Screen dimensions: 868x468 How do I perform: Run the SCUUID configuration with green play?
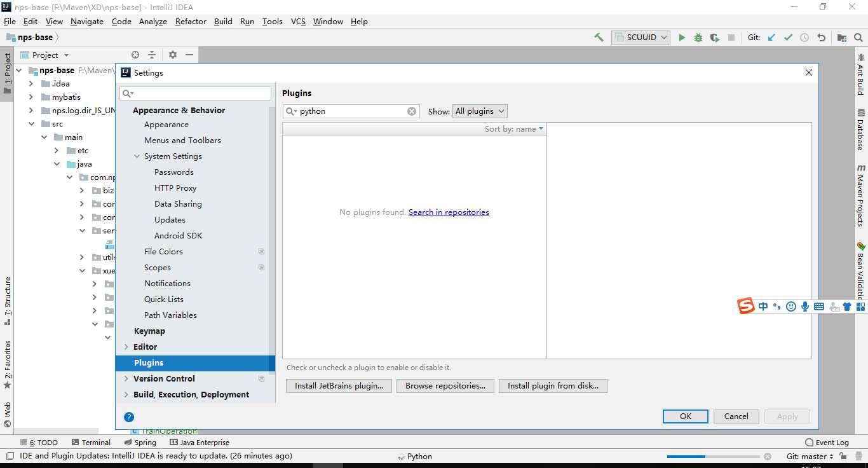point(682,38)
